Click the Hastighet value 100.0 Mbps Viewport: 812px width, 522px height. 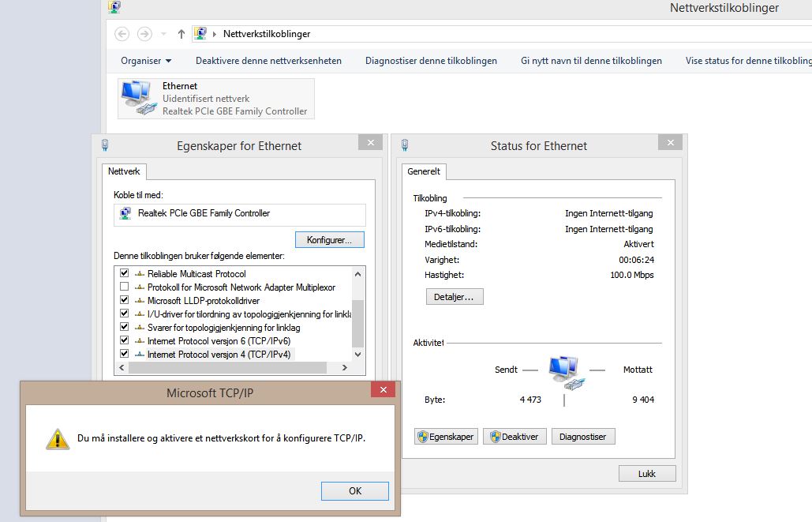pyautogui.click(x=632, y=275)
